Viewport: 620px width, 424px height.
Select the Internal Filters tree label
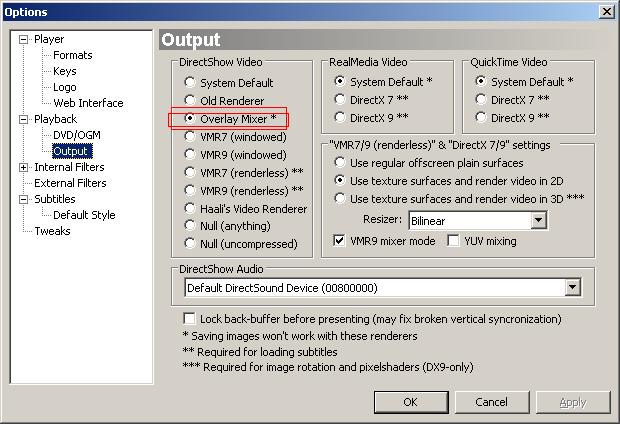(x=69, y=167)
